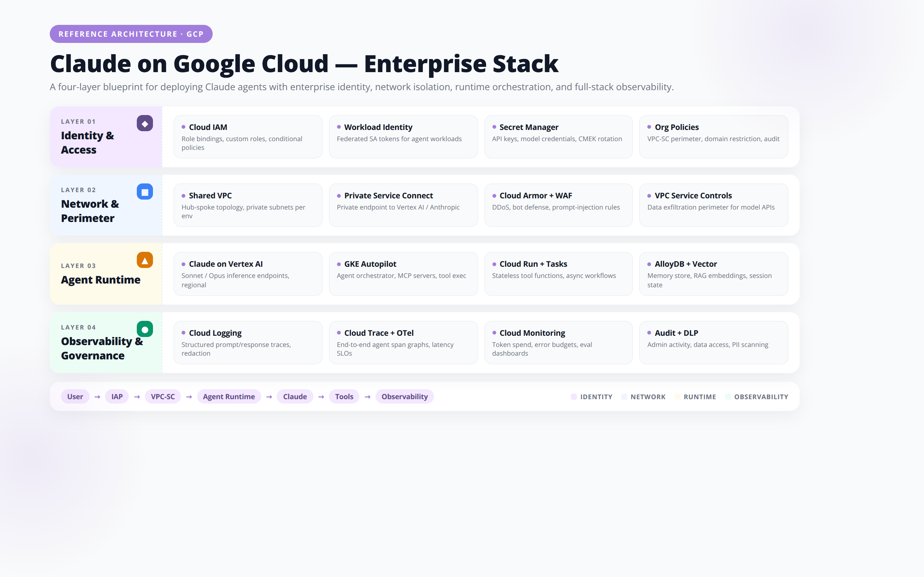Open the Workload Identity card

click(x=404, y=136)
